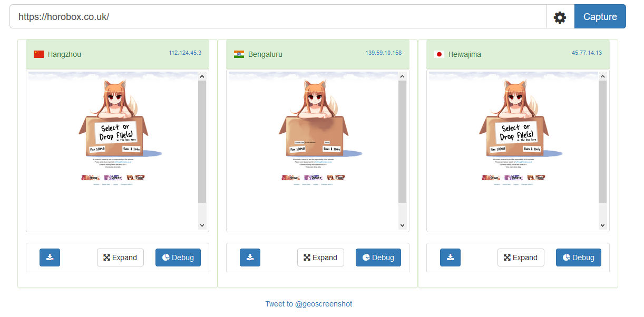Image resolution: width=644 pixels, height=317 pixels.
Task: Click the blue Capture button
Action: pyautogui.click(x=600, y=17)
